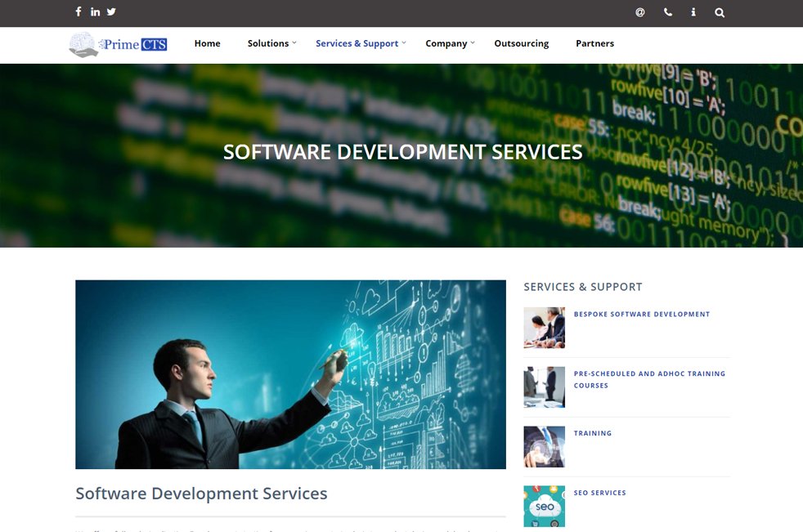Select the Partners menu item
The image size is (803, 532).
tap(594, 43)
